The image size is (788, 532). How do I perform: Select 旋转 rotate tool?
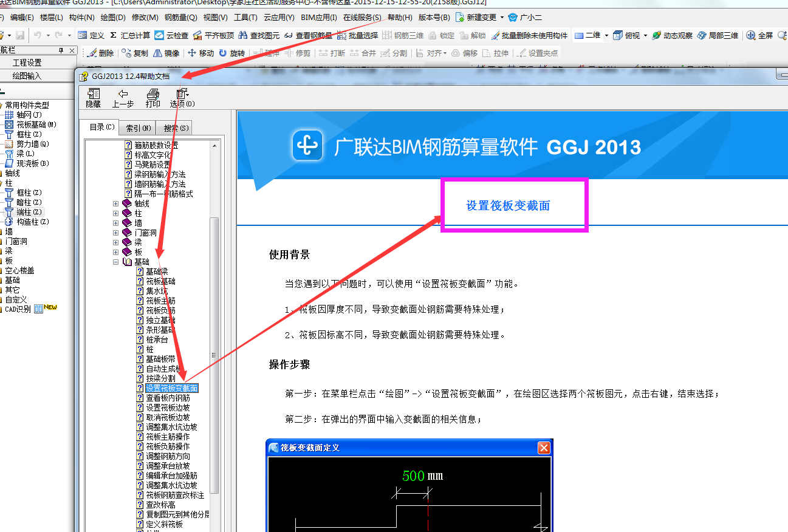(x=231, y=53)
